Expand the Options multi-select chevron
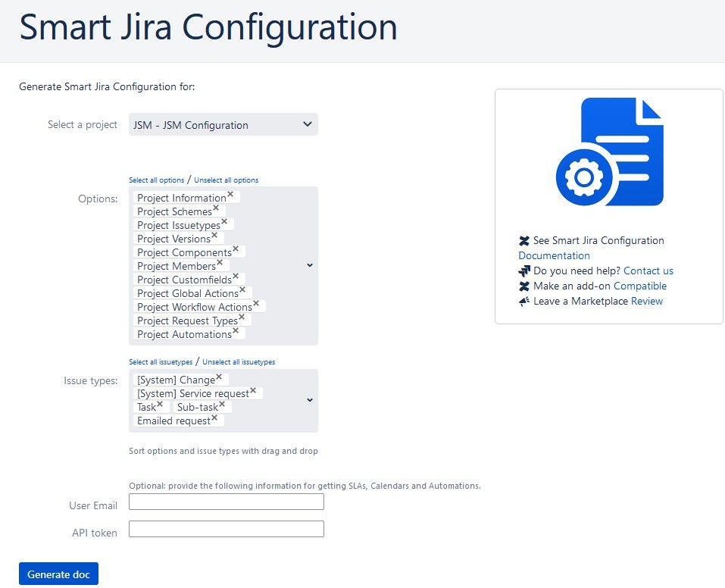The height and width of the screenshot is (588, 725). click(310, 265)
